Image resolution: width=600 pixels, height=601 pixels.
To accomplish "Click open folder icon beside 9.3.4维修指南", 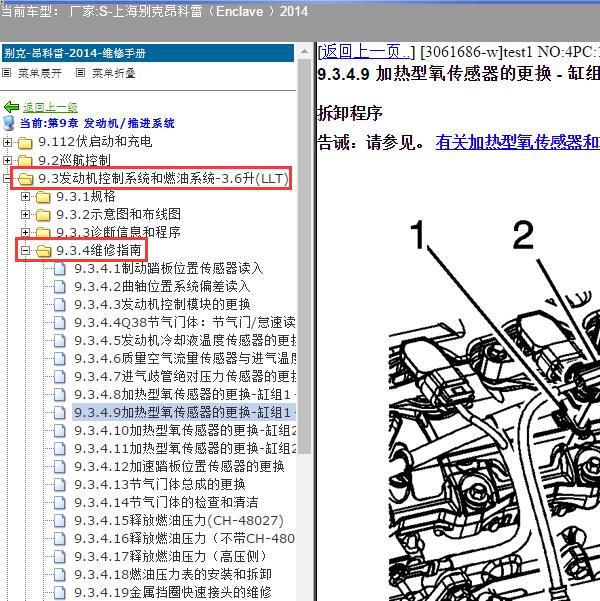I will (x=43, y=251).
